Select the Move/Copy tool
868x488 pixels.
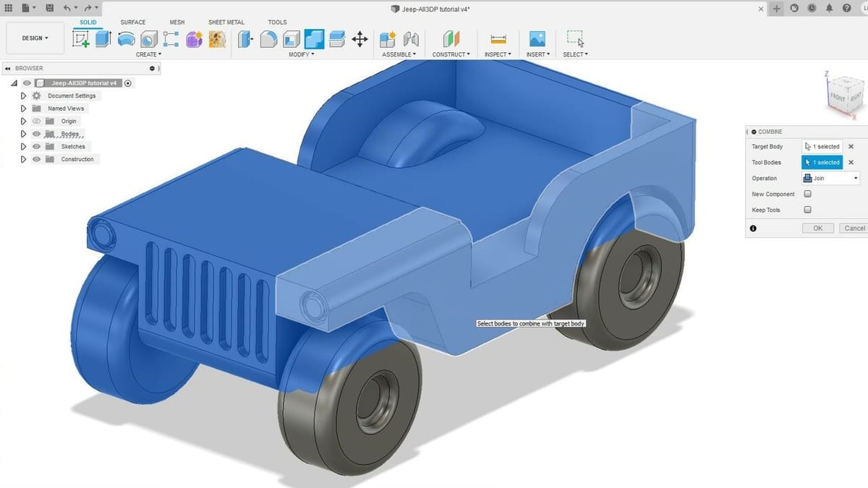tap(359, 39)
